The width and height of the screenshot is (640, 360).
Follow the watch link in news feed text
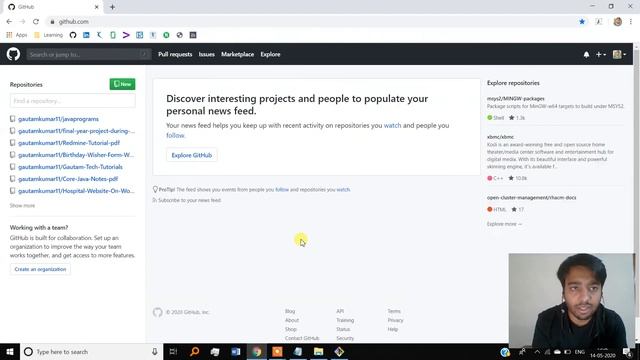pos(392,125)
